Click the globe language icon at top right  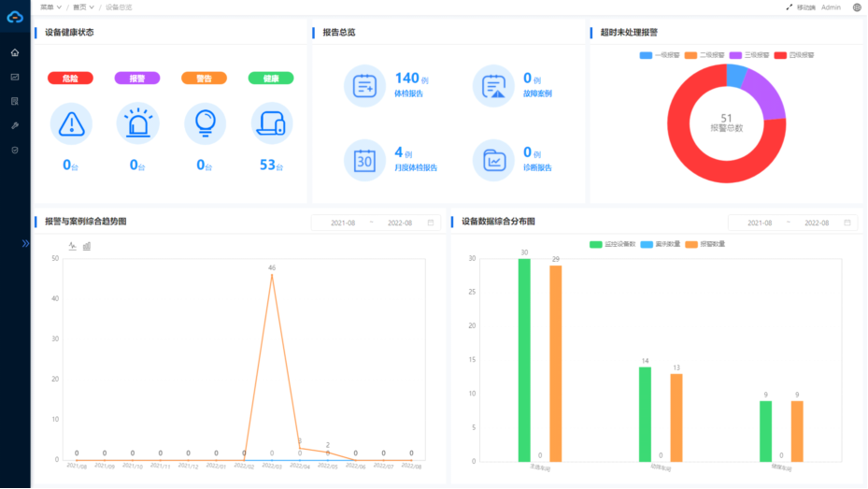[856, 7]
